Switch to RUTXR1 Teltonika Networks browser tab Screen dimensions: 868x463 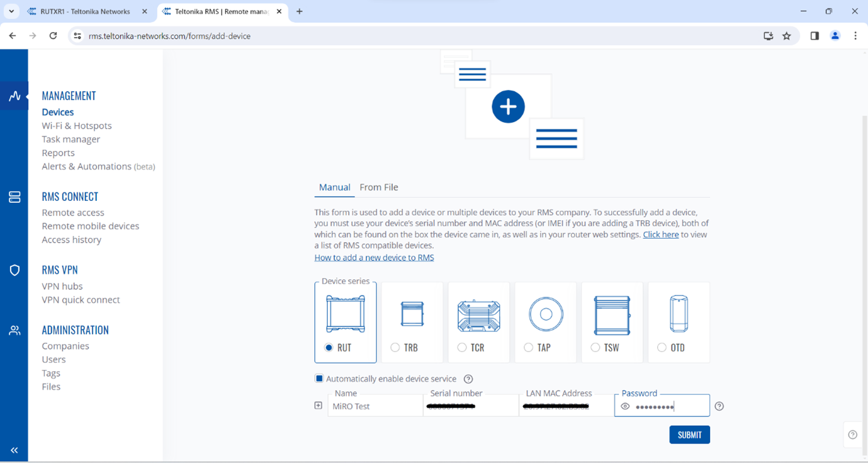pyautogui.click(x=85, y=11)
